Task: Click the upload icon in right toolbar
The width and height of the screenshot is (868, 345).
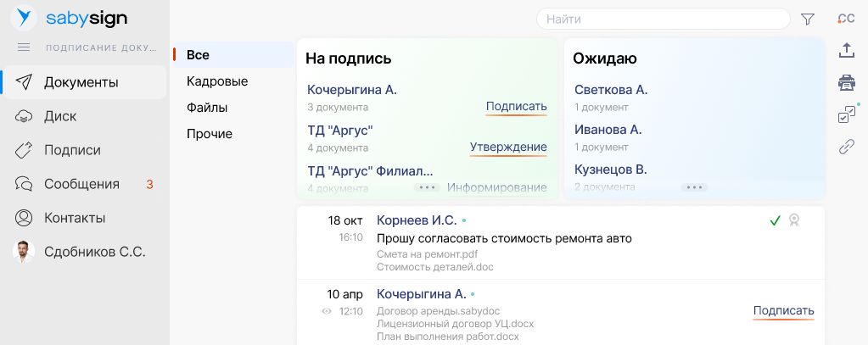Action: click(x=846, y=51)
